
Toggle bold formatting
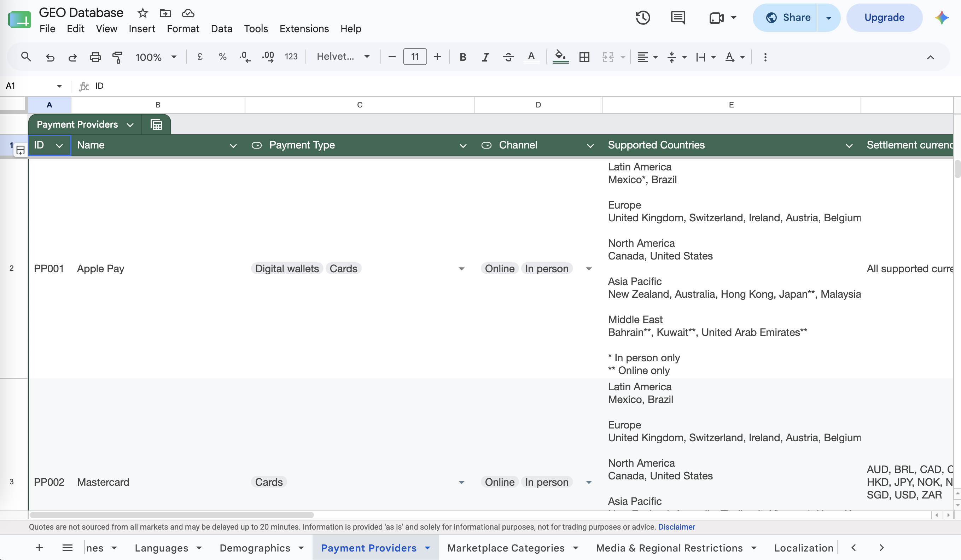(x=462, y=57)
